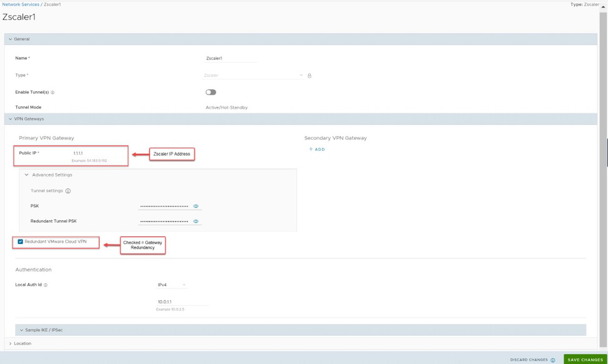The height and width of the screenshot is (364, 608).
Task: Show the Redundant Tunnel PSK value
Action: click(x=196, y=221)
